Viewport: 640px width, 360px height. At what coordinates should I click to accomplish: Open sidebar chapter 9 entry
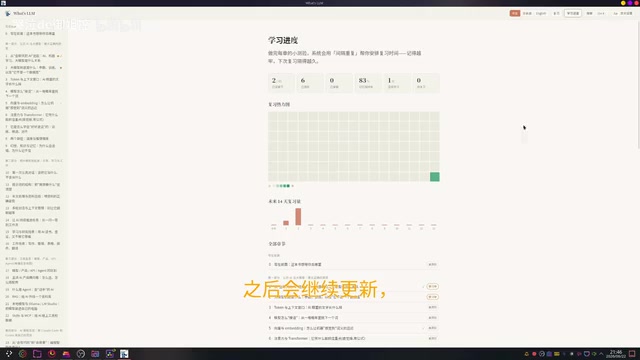33,148
